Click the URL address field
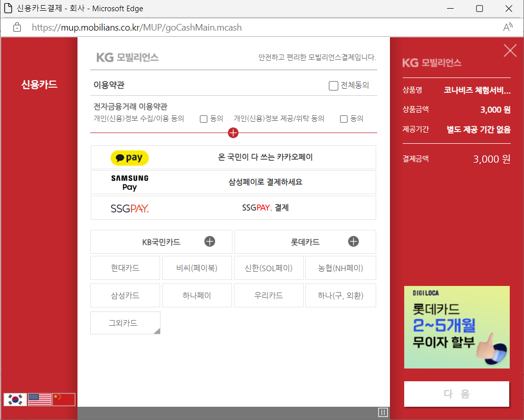The width and height of the screenshot is (524, 420). click(x=137, y=28)
